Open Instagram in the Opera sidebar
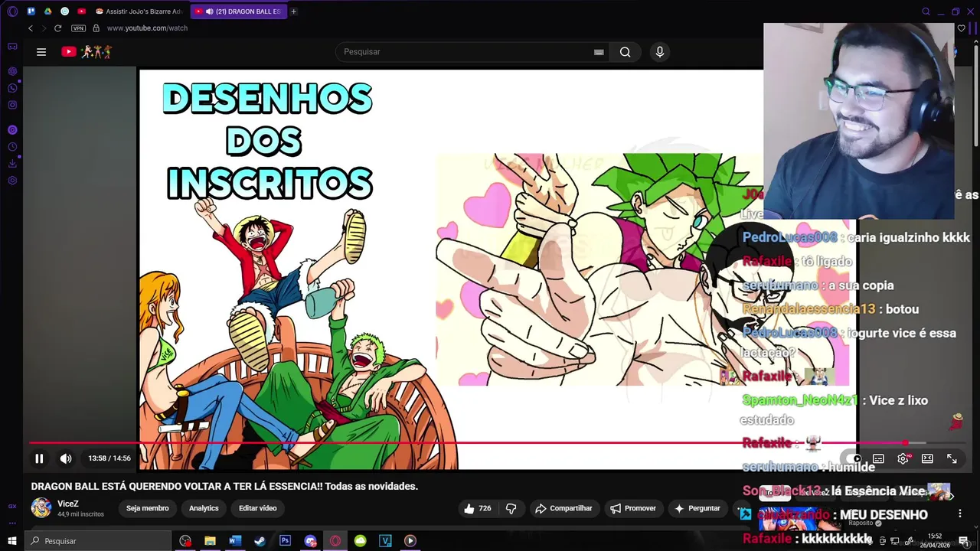The height and width of the screenshot is (551, 980). 12,105
